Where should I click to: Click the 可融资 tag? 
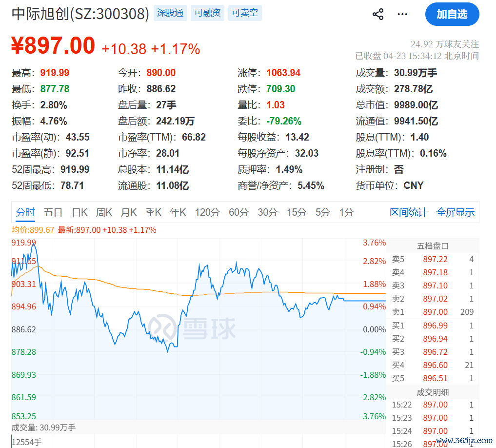pyautogui.click(x=207, y=13)
